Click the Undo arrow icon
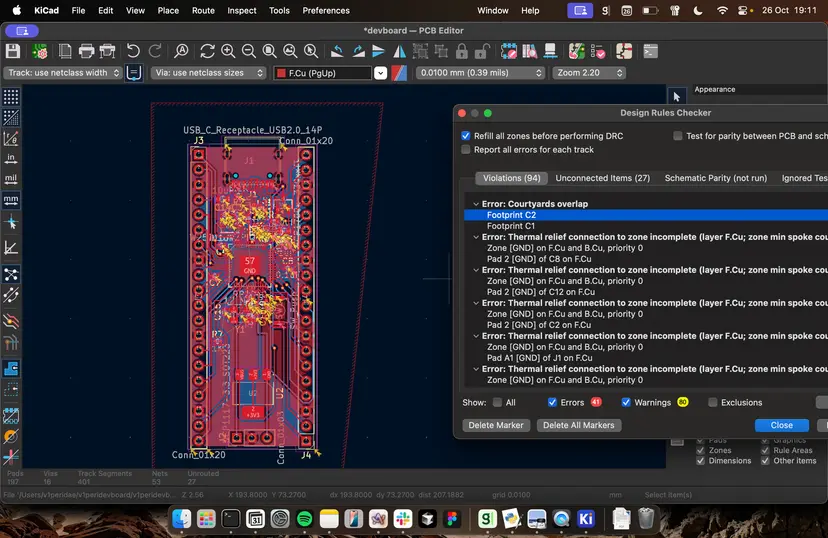Screen dimensions: 828x538 coord(133,51)
